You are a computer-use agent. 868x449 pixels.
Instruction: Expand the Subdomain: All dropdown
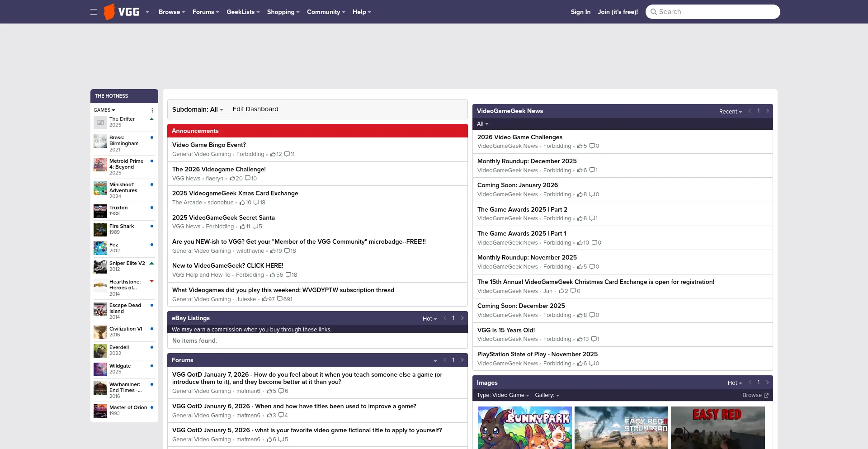pyautogui.click(x=198, y=109)
